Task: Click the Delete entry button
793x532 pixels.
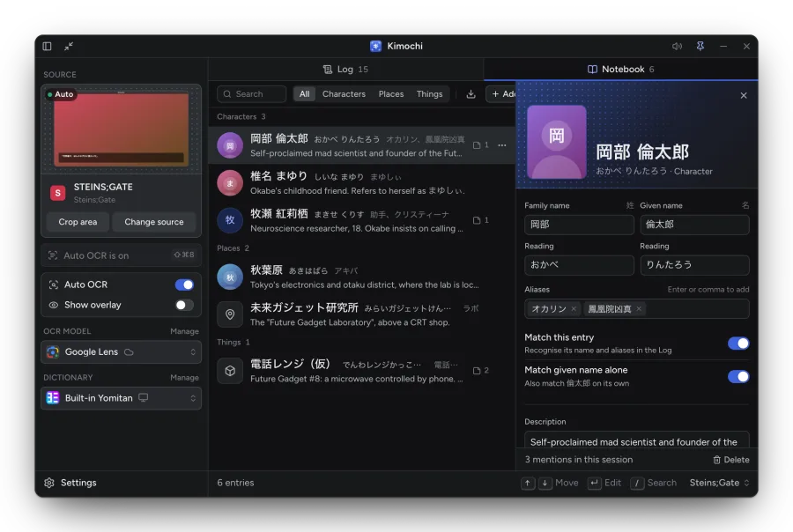Action: pyautogui.click(x=731, y=460)
